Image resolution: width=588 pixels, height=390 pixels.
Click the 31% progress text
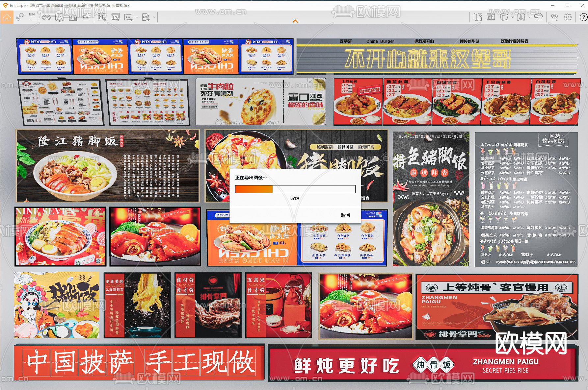(x=295, y=198)
